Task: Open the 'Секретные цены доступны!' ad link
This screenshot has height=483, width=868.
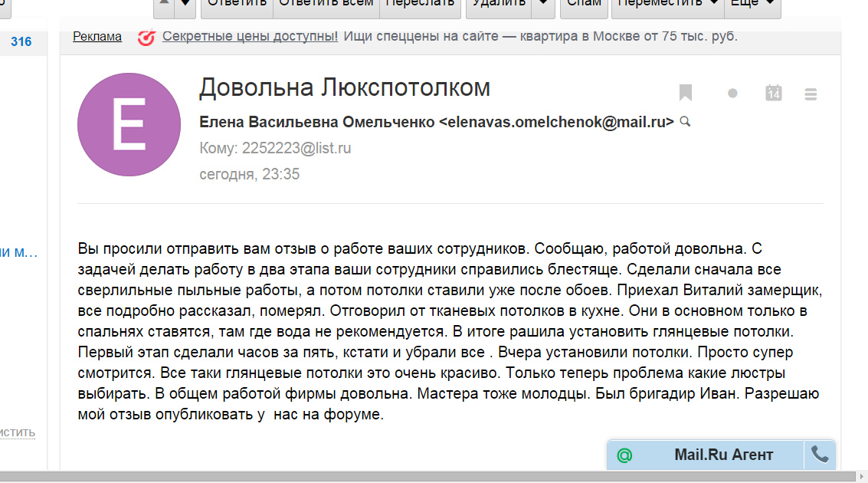Action: (250, 36)
